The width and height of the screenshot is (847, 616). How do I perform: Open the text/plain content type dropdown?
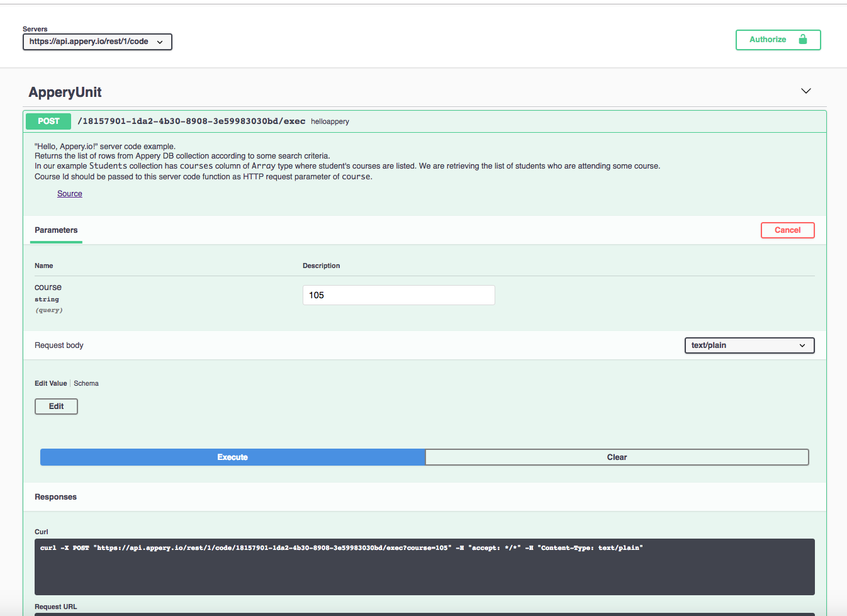pos(749,345)
